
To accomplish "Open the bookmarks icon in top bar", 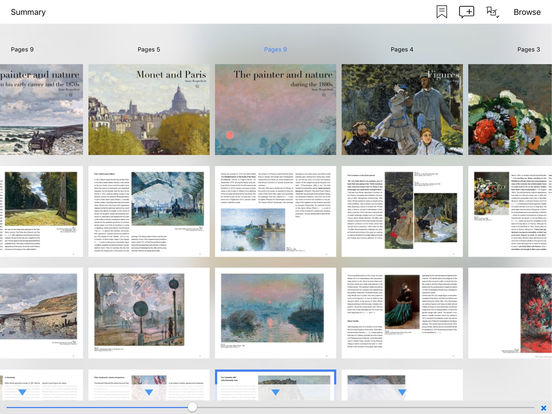I will pyautogui.click(x=441, y=12).
